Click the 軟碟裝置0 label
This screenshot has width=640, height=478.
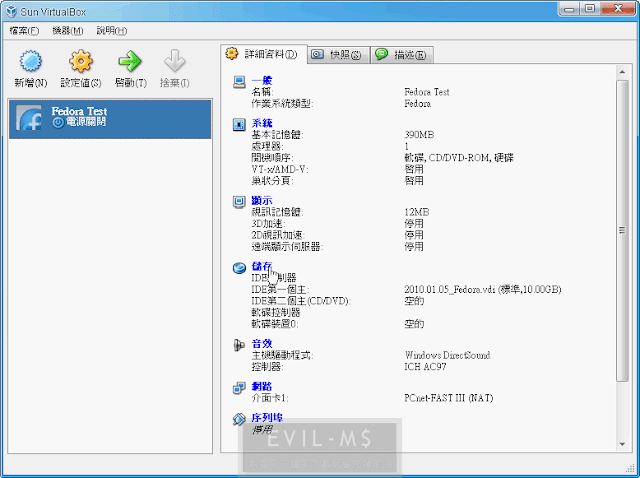click(x=275, y=324)
